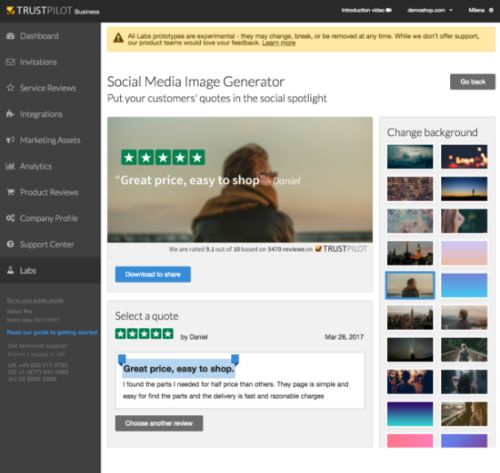500x473 pixels.
Task: Click the Go back button
Action: pyautogui.click(x=472, y=82)
